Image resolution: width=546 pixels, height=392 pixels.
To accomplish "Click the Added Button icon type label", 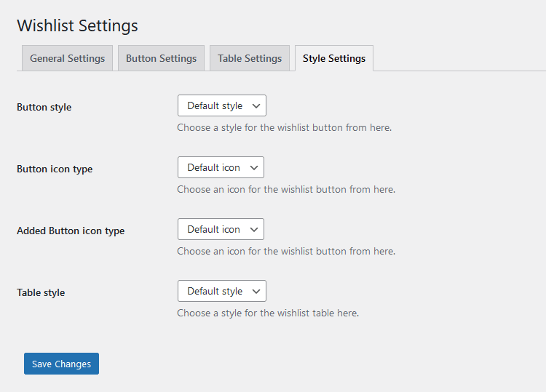I will 71,231.
